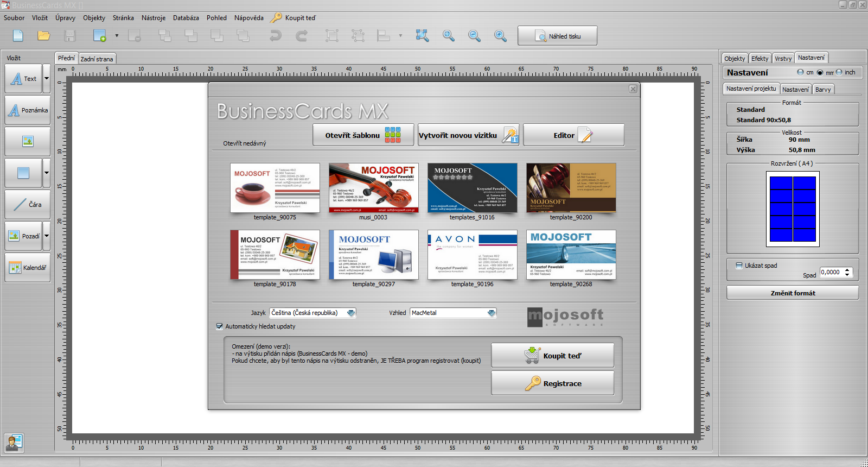This screenshot has height=467, width=868.
Task: Insert an image using picture tool
Action: click(27, 142)
